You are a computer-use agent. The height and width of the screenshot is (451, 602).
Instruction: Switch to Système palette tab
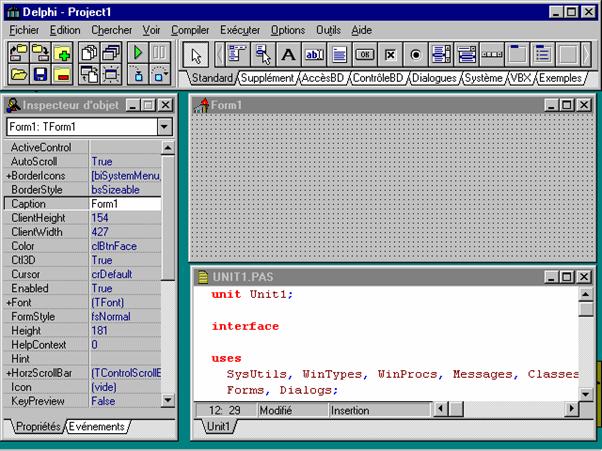coord(483,78)
